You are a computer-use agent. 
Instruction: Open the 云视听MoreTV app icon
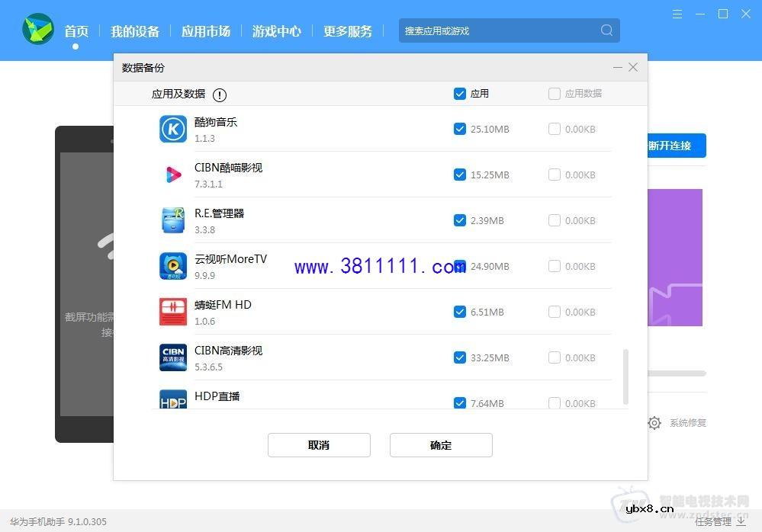tap(173, 266)
